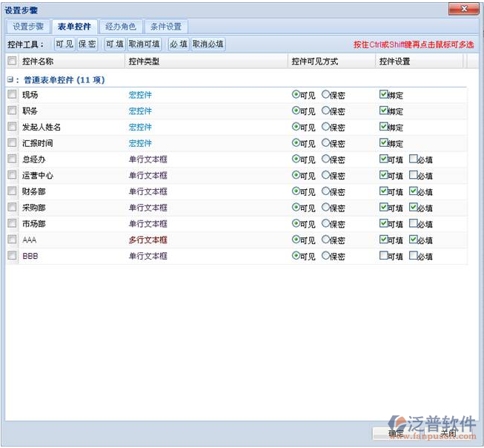Viewport: 484px width, 448px height.
Task: Sort by 控件类型 column header
Action: tap(144, 62)
